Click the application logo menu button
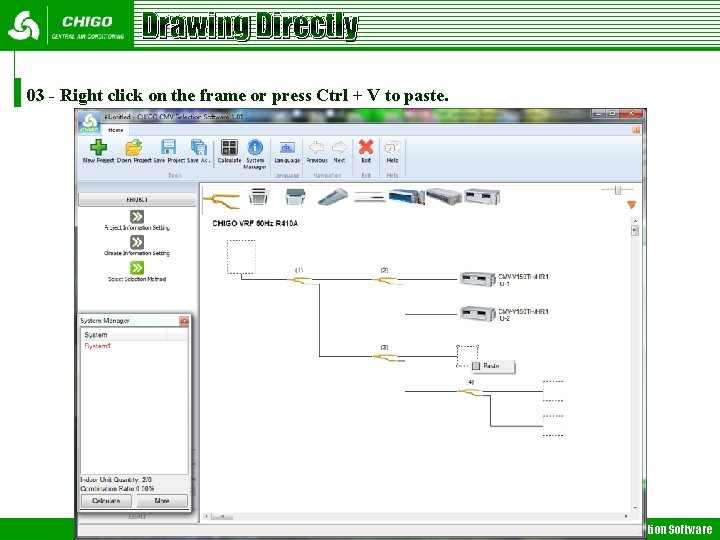 click(90, 123)
